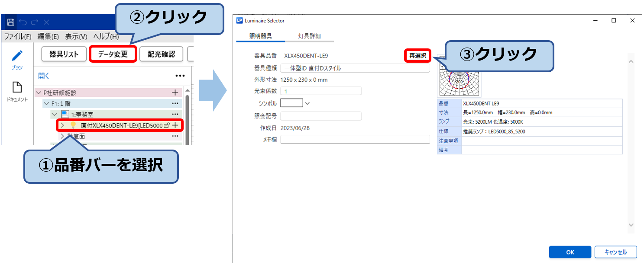Click the 光束係数 input field

[x=320, y=91]
